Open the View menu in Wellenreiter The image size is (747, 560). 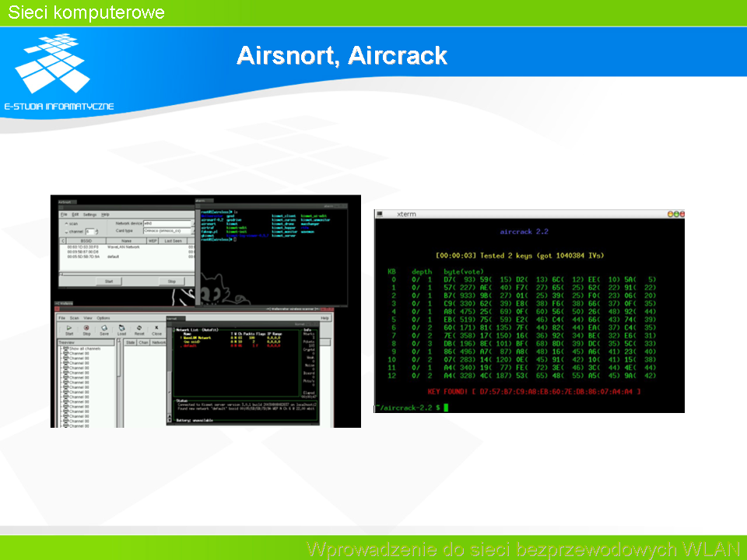[88, 317]
